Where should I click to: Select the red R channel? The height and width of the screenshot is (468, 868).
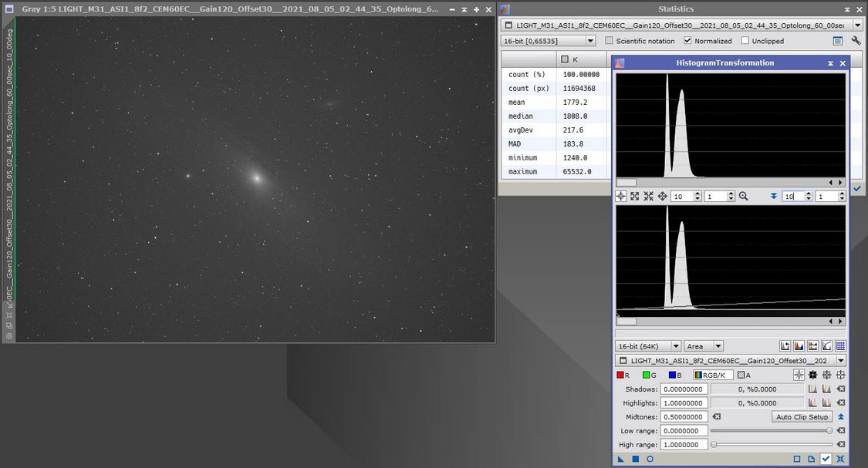(x=623, y=375)
